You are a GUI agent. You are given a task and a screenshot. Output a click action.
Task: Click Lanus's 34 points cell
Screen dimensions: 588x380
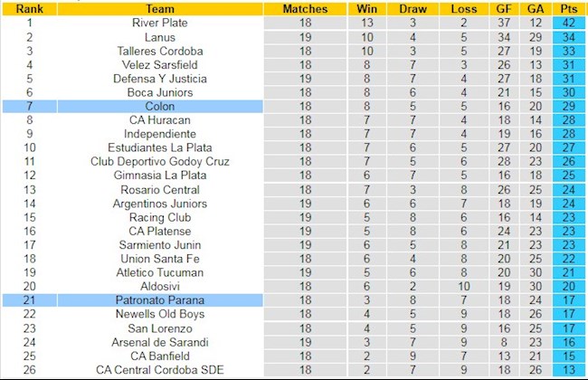pyautogui.click(x=569, y=37)
